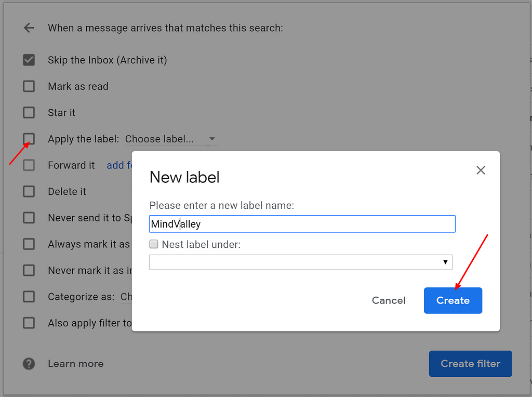Click the Create button
The height and width of the screenshot is (397, 532).
[x=453, y=300]
